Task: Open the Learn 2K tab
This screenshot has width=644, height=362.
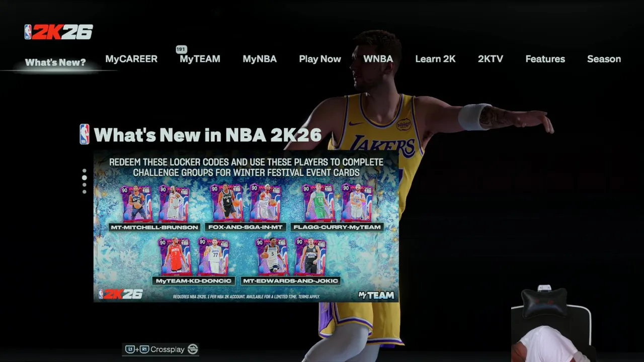Action: pos(435,59)
